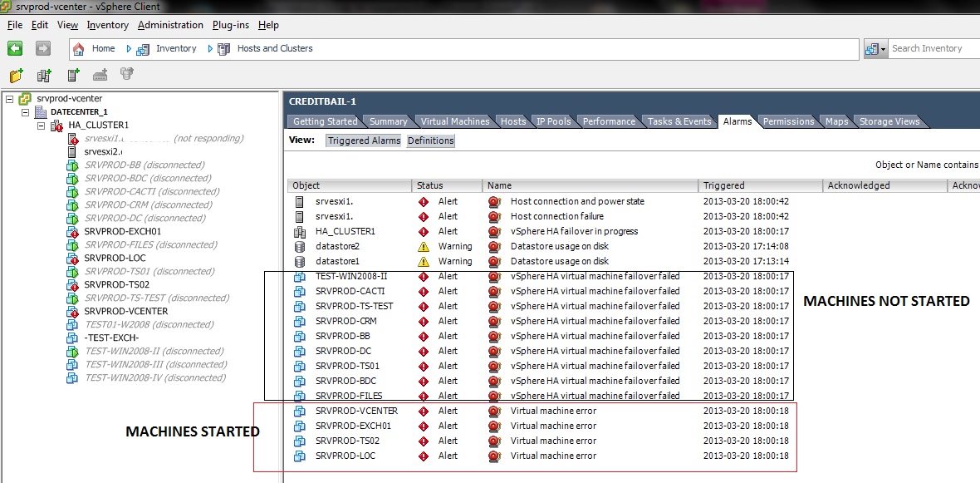Click the fifth toolbar icon with stacked cylinders

click(128, 75)
